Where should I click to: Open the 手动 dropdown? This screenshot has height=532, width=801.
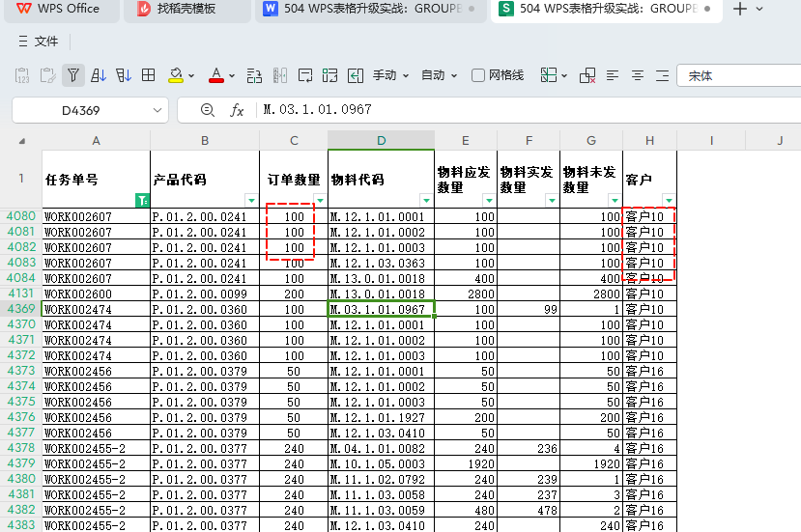click(390, 75)
